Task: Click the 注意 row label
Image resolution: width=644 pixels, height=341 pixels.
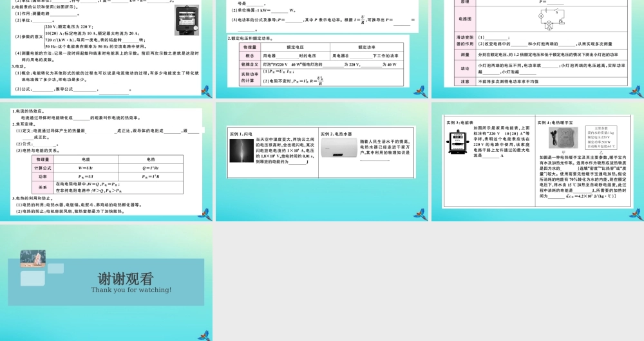Action: pyautogui.click(x=465, y=81)
